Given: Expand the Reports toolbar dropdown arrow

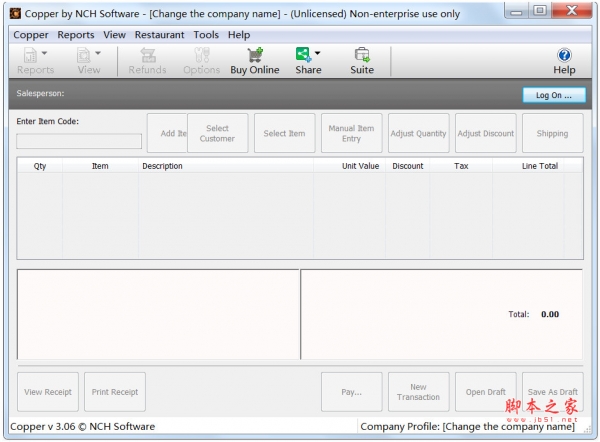Looking at the screenshot, I should pos(44,53).
